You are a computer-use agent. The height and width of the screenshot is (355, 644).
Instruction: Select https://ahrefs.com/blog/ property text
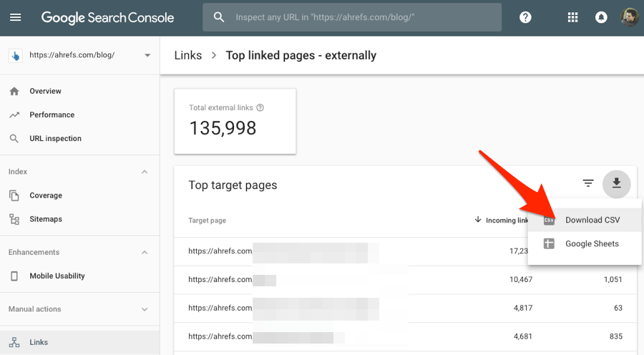click(72, 55)
